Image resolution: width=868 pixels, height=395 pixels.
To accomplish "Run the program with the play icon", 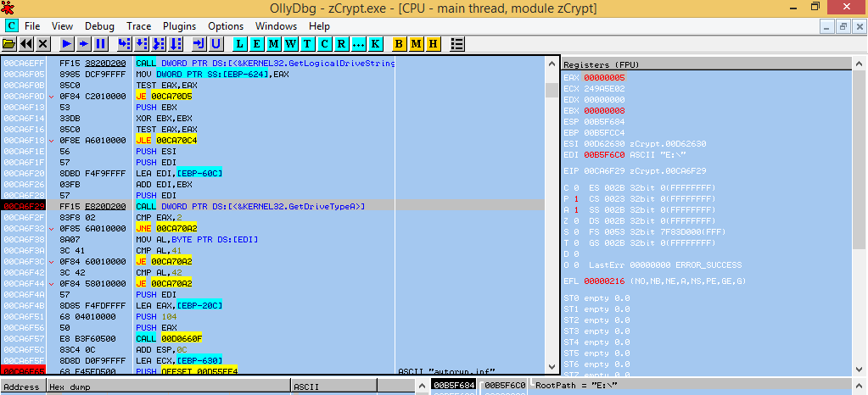I will click(x=67, y=43).
